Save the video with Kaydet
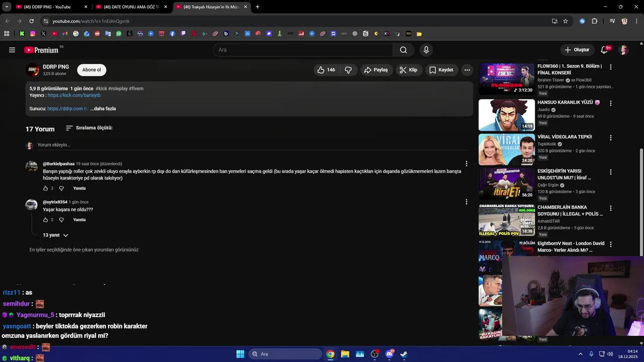 tap(441, 70)
